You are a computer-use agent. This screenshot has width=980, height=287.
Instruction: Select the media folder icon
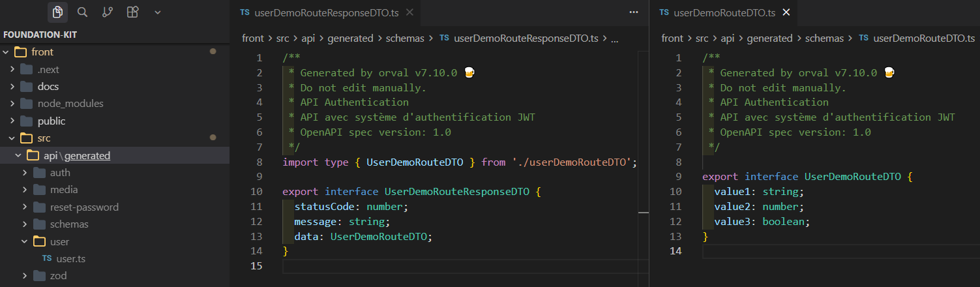click(x=38, y=189)
